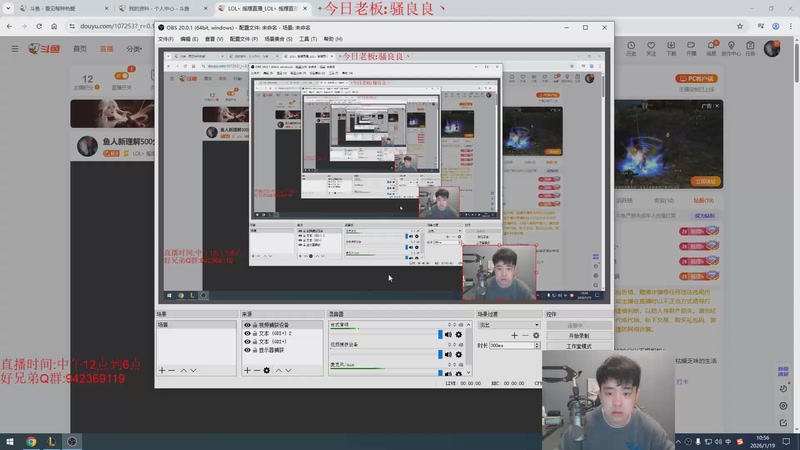Screen dimensions: 800x450
Task: Click 工作室模式 button in OBS
Action: point(579,346)
